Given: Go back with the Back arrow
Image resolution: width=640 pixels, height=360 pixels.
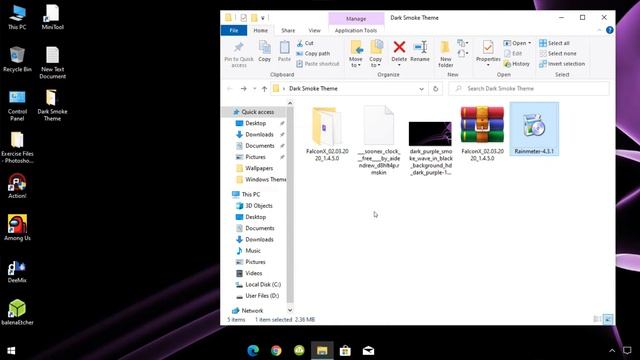Looking at the screenshot, I should click(x=230, y=89).
